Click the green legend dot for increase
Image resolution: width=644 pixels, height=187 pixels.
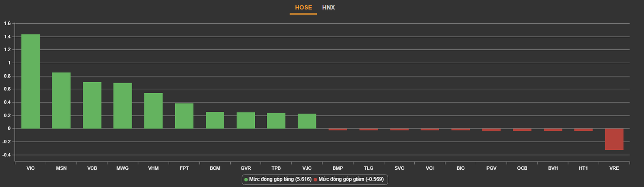(x=246, y=179)
